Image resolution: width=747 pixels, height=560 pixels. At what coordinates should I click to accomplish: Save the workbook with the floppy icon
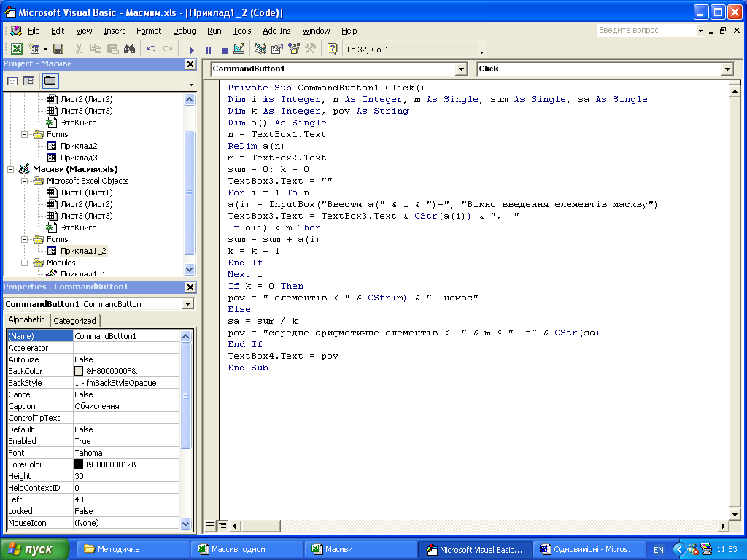[58, 49]
